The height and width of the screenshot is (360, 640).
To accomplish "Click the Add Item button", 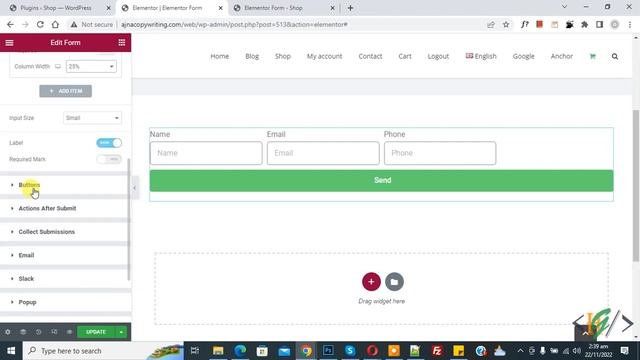I will click(65, 91).
